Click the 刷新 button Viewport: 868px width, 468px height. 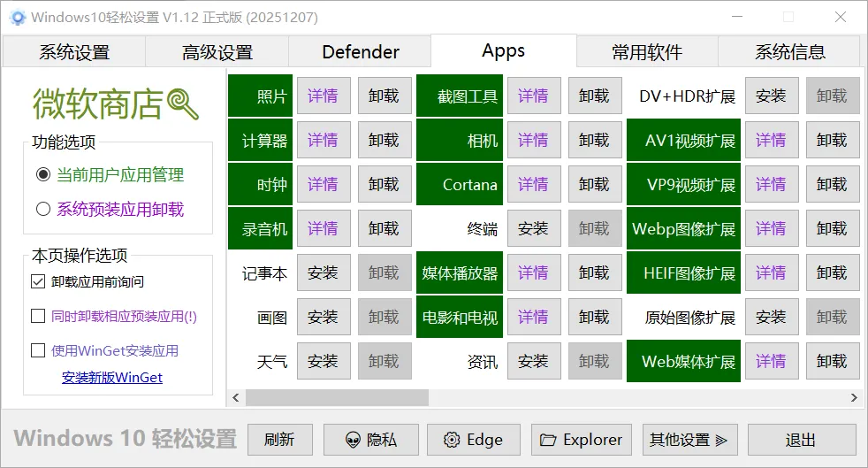tap(279, 440)
